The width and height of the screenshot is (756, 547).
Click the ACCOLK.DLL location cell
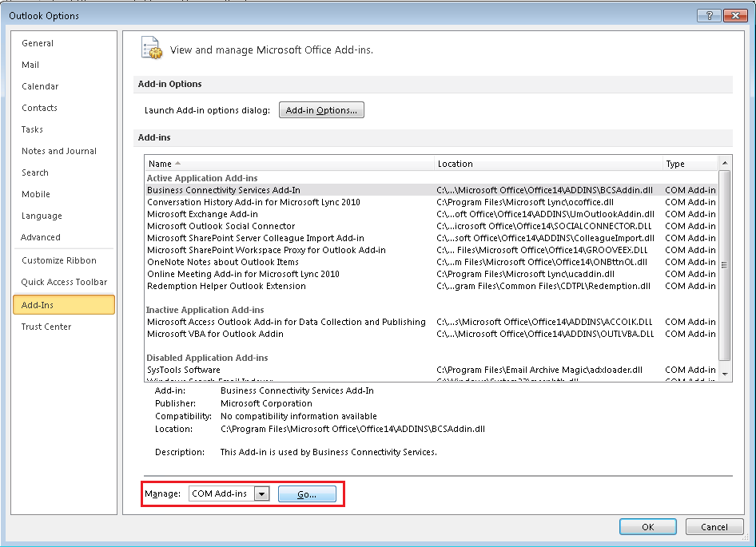544,322
